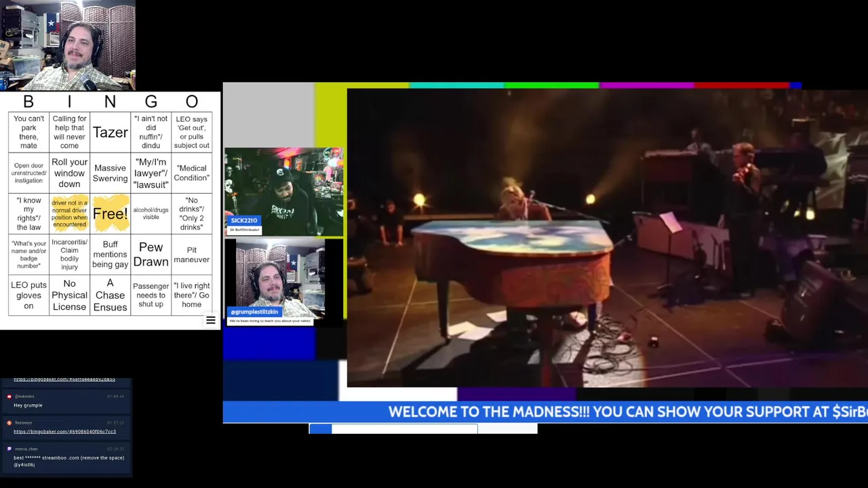868x488 pixels.
Task: Open bingobaker link ending 69086040f06c7cc3
Action: tap(64, 431)
